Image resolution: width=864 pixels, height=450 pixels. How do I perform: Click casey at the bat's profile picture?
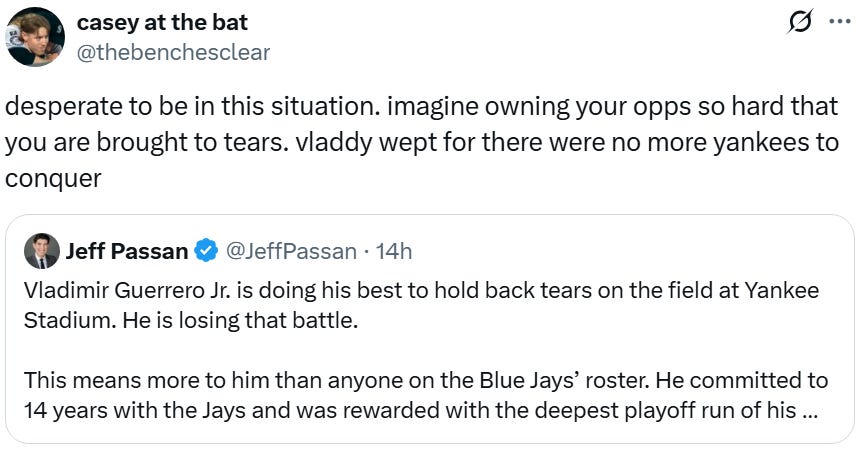pos(35,37)
